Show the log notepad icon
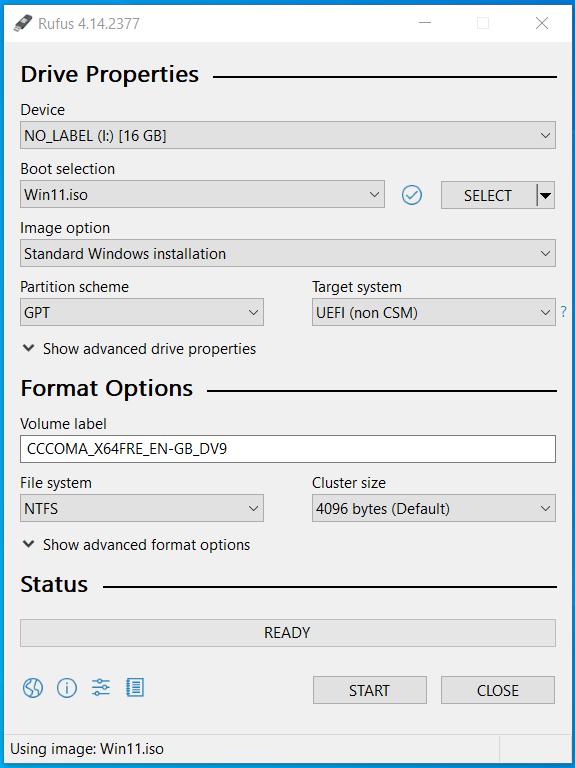The image size is (575, 768). point(135,688)
